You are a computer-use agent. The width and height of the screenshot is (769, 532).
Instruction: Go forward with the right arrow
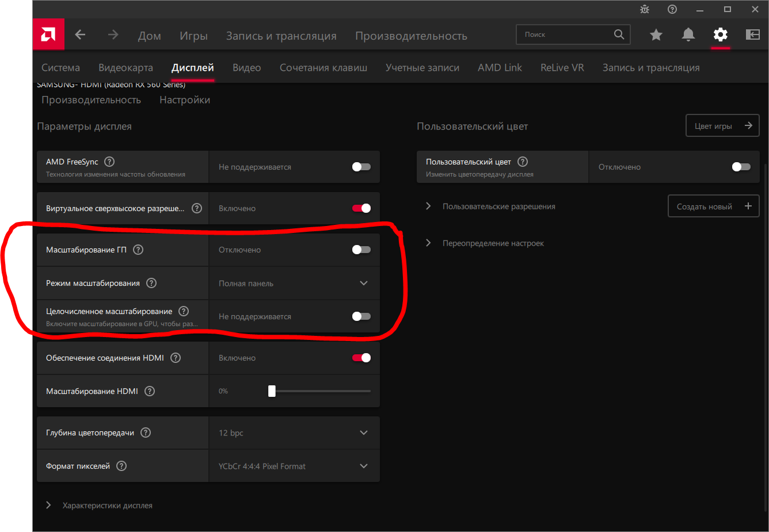click(113, 35)
